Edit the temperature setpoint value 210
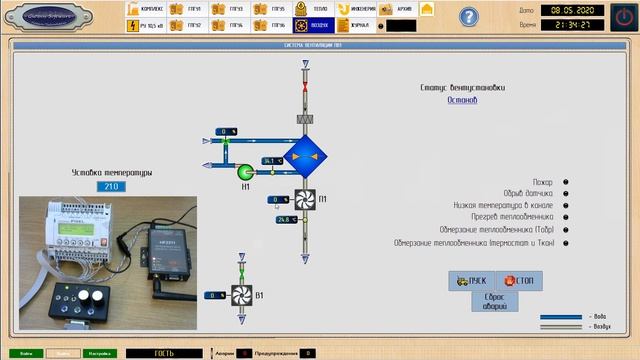Viewport: 640px width, 360px height. pos(111,187)
